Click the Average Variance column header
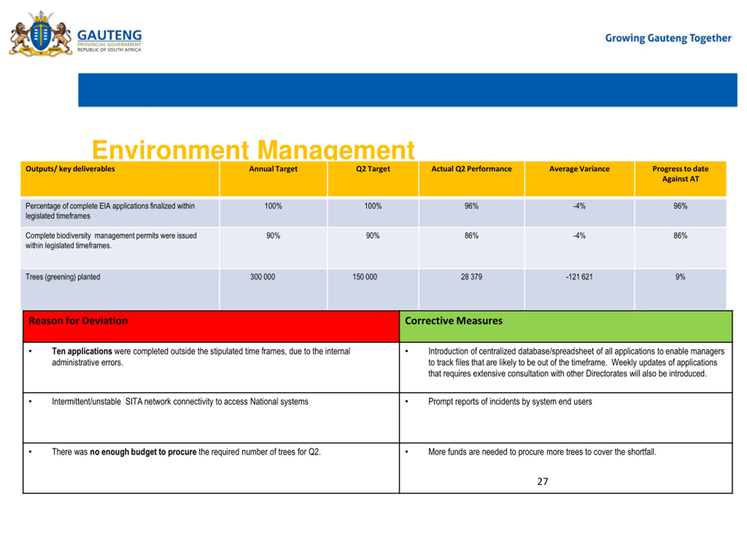 (x=580, y=178)
